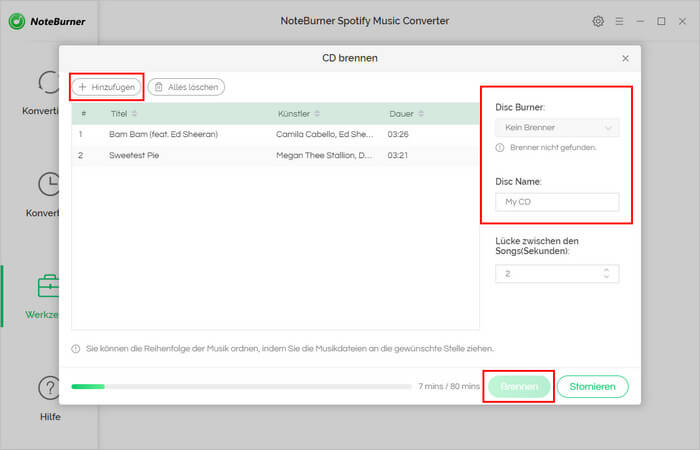
Task: Sort tracks by the Dauer column
Action: [x=406, y=114]
